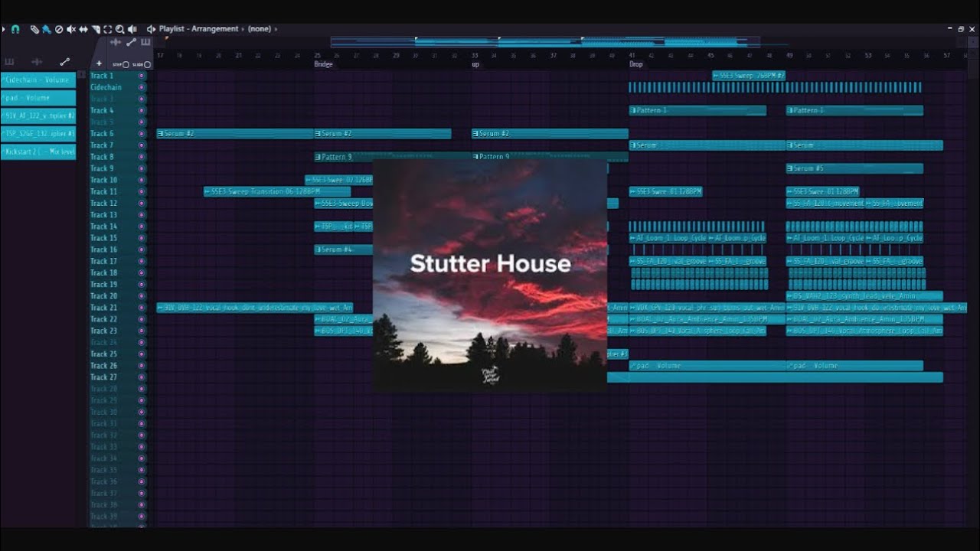This screenshot has height=551, width=980.
Task: Select Cidechain - Volume in picker
Action: point(38,80)
